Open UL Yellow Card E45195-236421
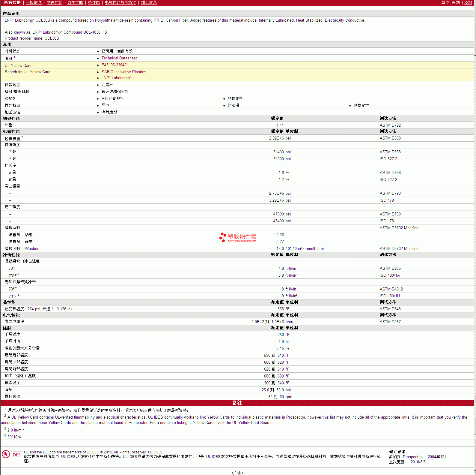 [x=115, y=65]
